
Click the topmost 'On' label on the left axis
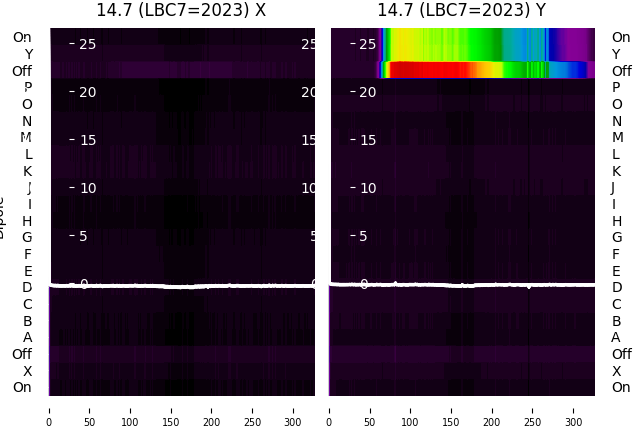click(22, 38)
